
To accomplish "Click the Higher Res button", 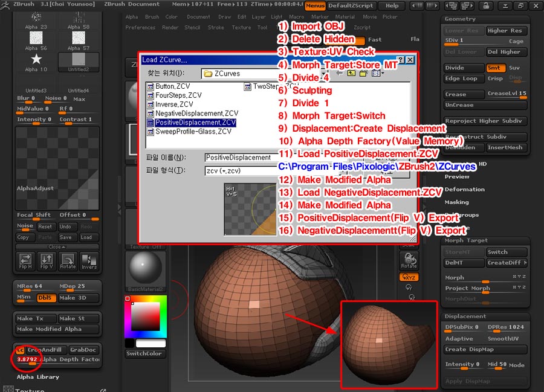I will point(507,31).
